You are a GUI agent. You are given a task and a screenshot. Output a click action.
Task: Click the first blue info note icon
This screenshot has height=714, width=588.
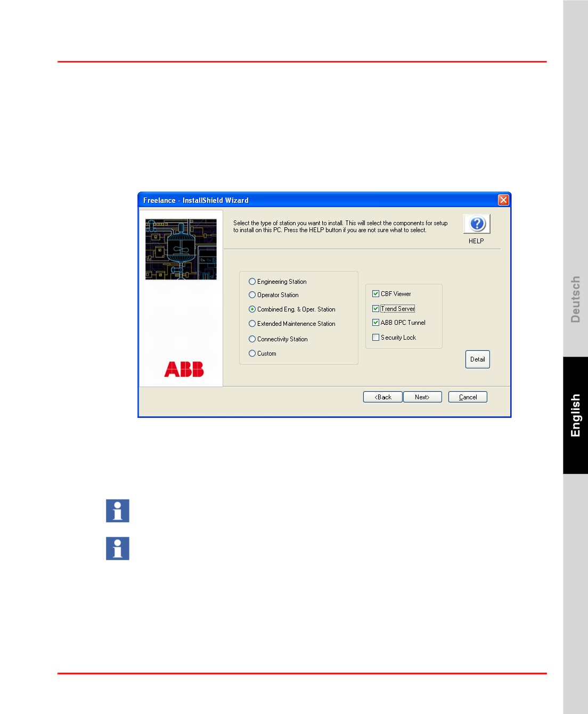click(x=118, y=511)
